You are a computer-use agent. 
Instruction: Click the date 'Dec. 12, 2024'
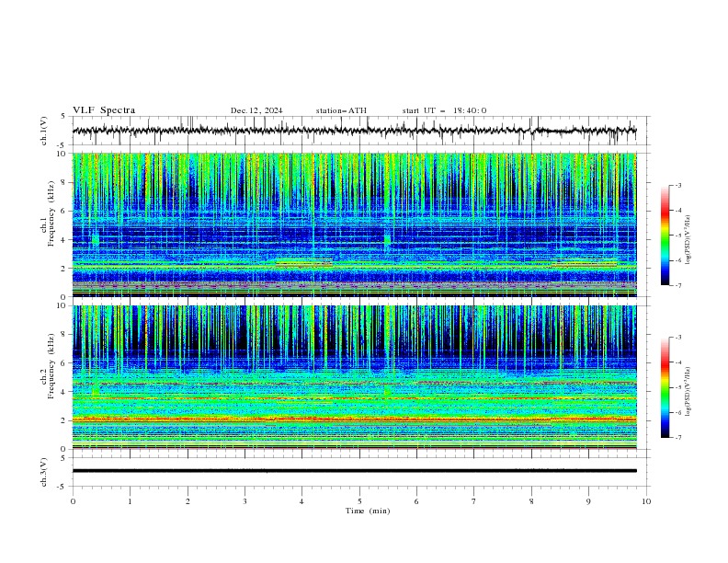(256, 110)
